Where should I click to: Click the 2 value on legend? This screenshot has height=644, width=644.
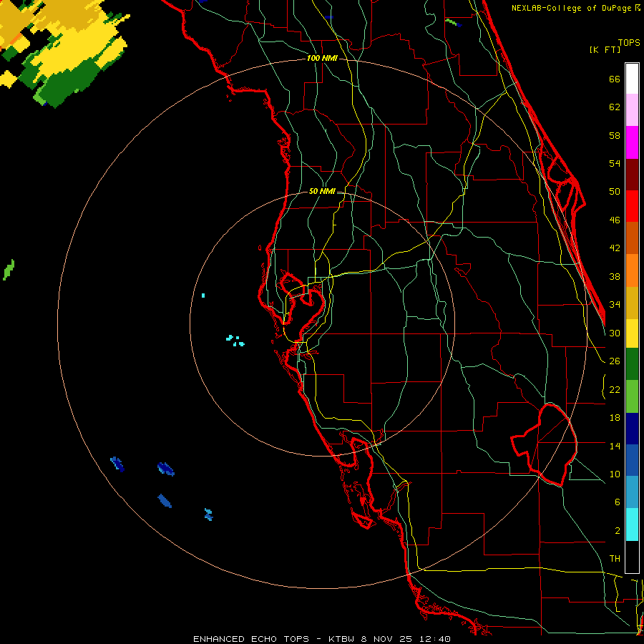click(617, 531)
